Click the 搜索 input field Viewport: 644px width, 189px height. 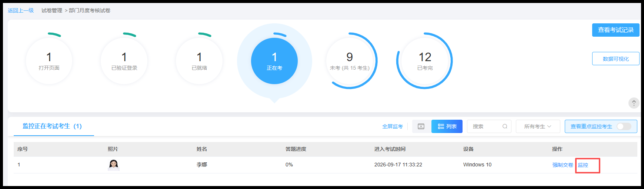click(489, 126)
